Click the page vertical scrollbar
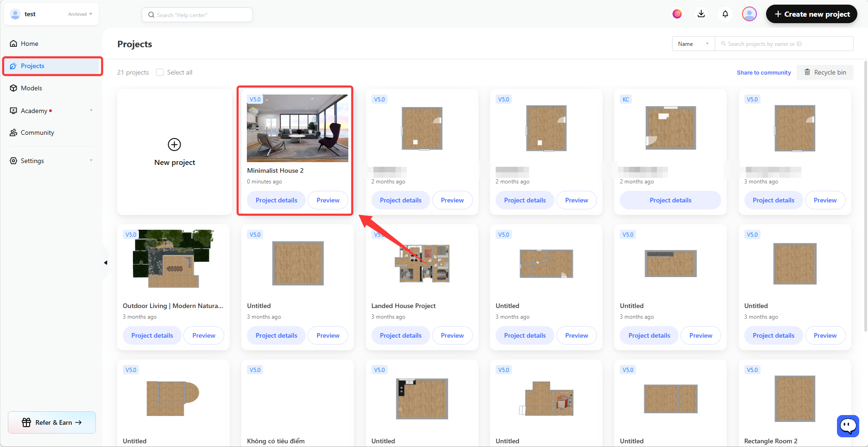Viewport: 868px width, 447px height. pos(865,196)
